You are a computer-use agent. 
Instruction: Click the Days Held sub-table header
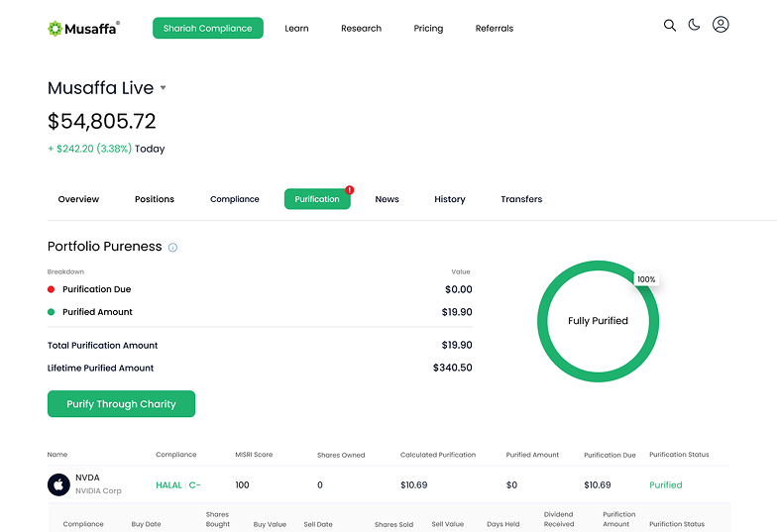[x=503, y=524]
